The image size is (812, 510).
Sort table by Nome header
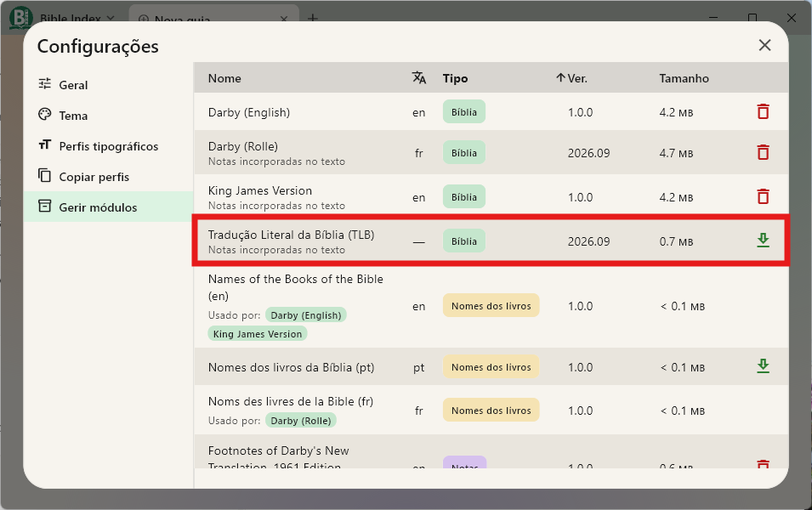pos(224,78)
